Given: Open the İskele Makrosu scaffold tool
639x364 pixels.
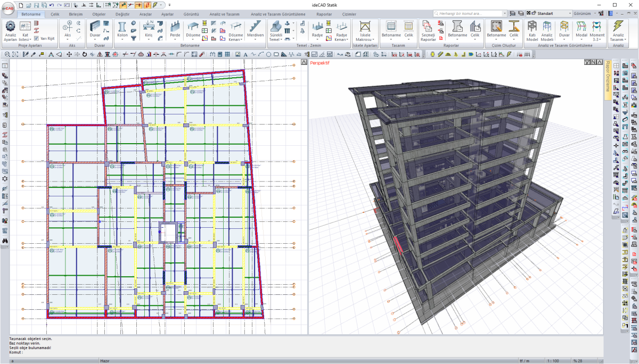Looking at the screenshot, I should point(365,28).
